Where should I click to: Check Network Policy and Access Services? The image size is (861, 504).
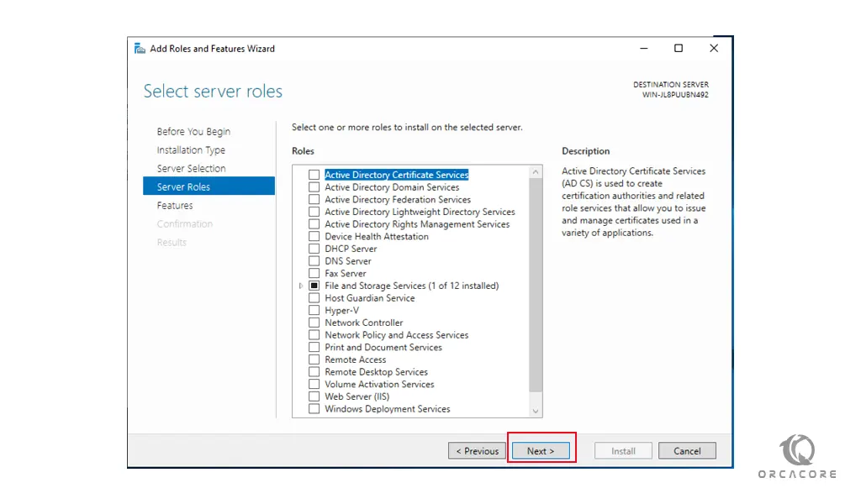(x=314, y=334)
